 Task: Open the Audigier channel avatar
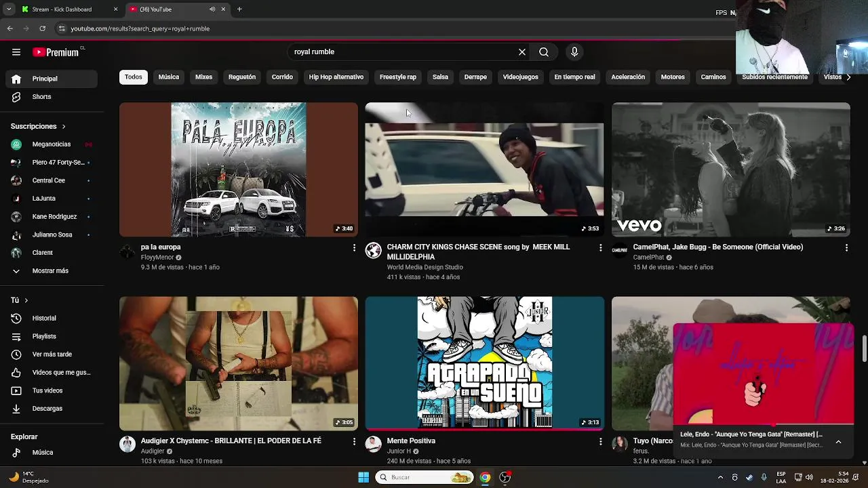tap(127, 445)
